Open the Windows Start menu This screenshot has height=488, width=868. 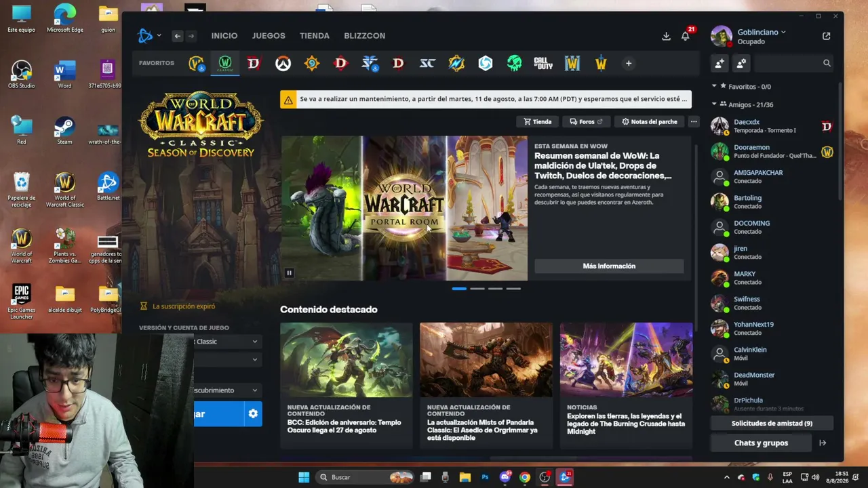304,477
